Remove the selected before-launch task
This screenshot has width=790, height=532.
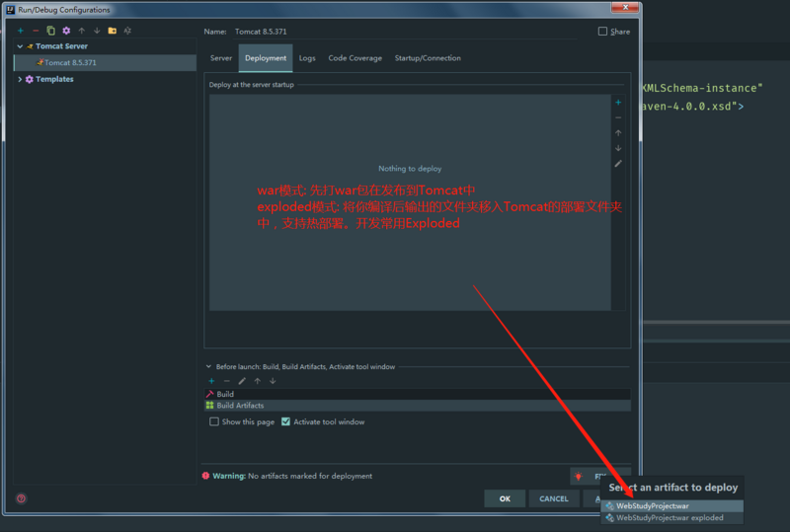tap(227, 381)
